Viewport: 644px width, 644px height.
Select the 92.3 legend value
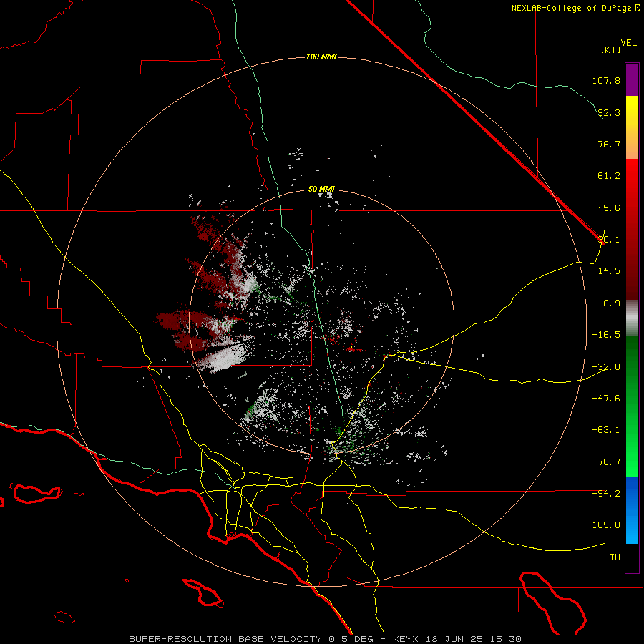tap(609, 112)
